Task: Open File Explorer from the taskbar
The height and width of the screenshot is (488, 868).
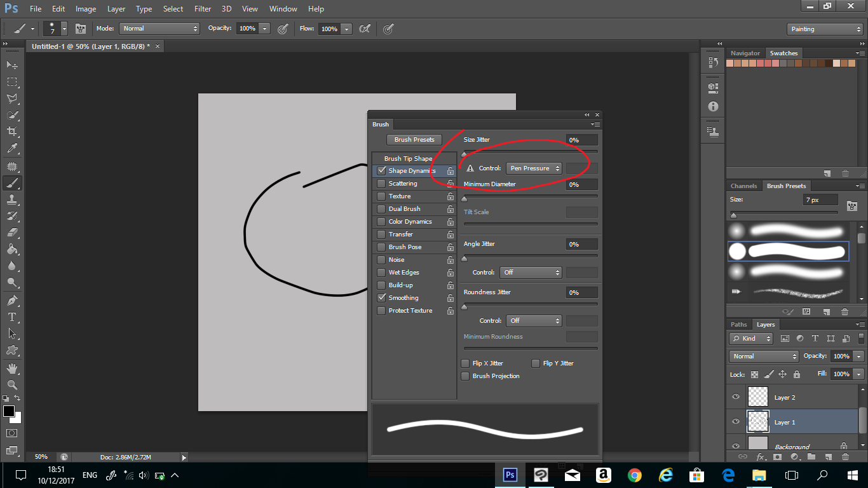Action: (759, 475)
